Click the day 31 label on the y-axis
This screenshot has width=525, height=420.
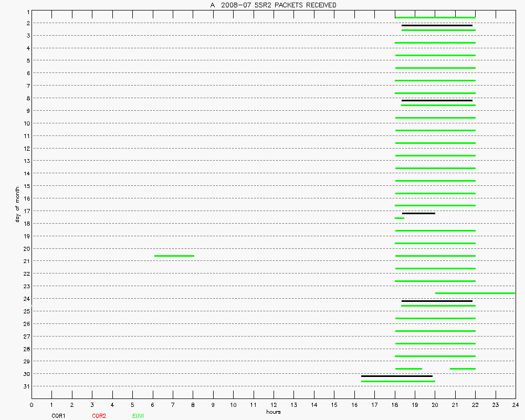point(26,386)
